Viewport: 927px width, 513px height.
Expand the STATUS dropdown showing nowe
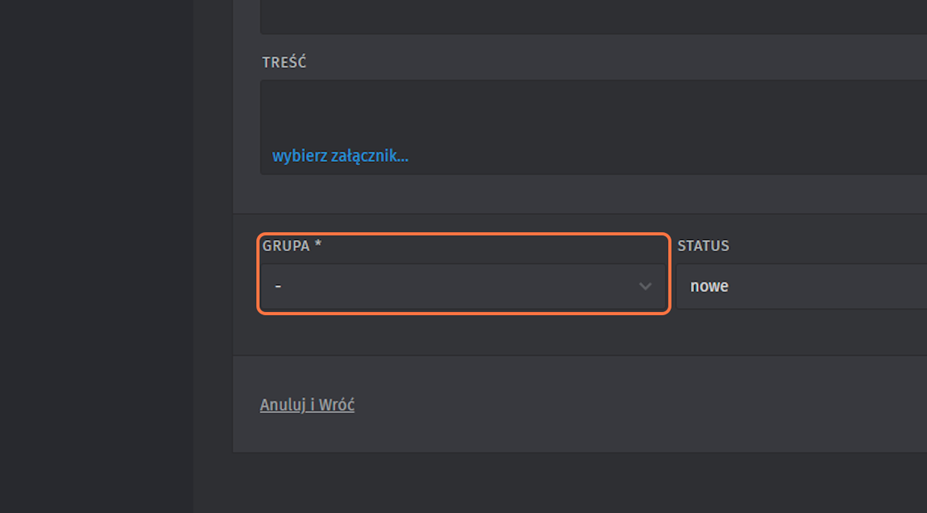(800, 287)
